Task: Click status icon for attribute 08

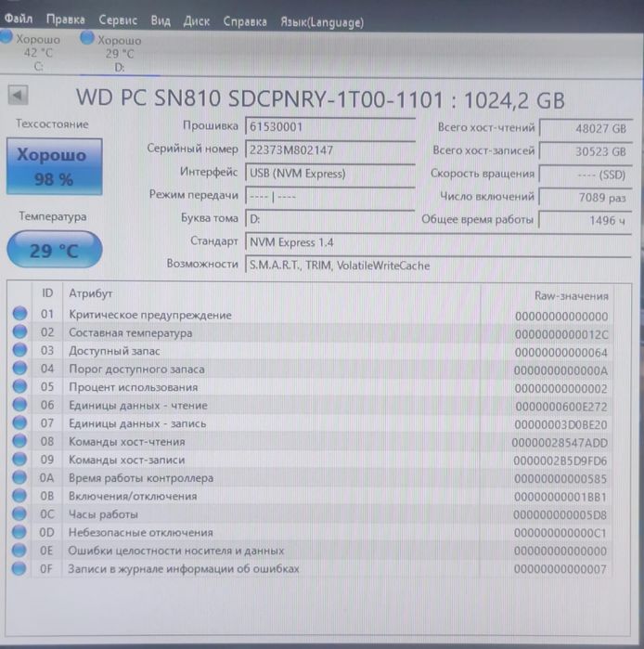Action: click(x=19, y=441)
